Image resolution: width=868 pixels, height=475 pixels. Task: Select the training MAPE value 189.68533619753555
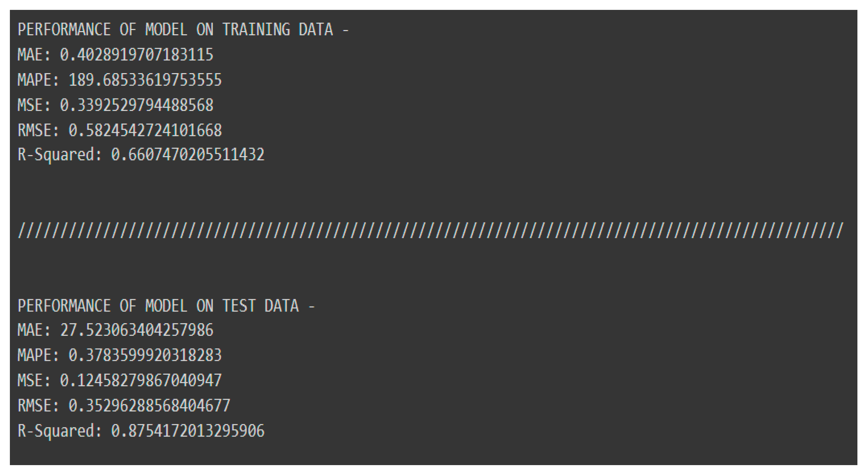[x=145, y=80]
